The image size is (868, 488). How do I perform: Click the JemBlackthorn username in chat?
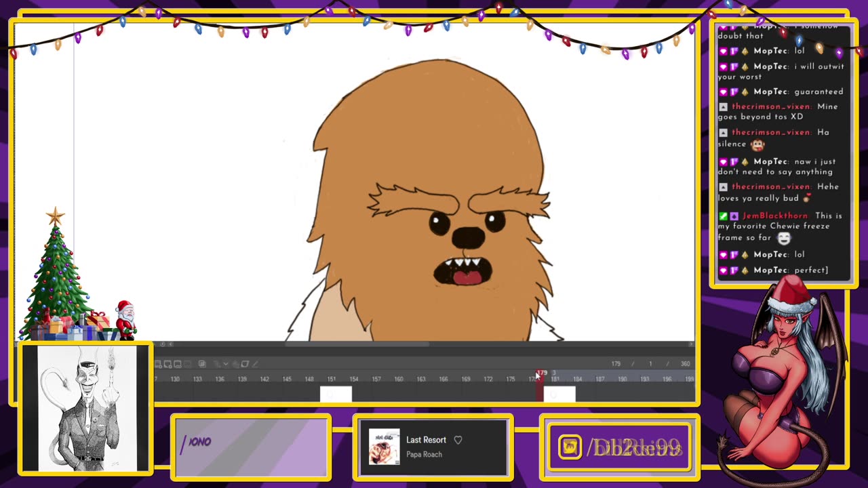coord(775,216)
